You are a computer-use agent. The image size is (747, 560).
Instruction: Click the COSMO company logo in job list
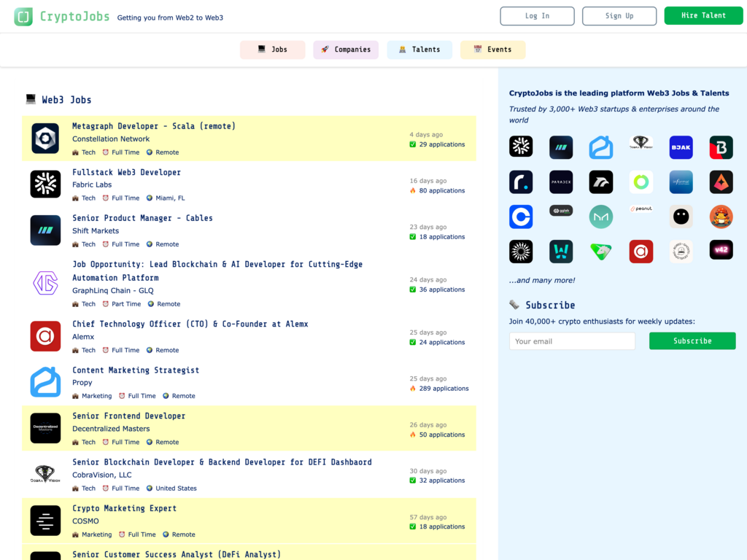click(45, 521)
